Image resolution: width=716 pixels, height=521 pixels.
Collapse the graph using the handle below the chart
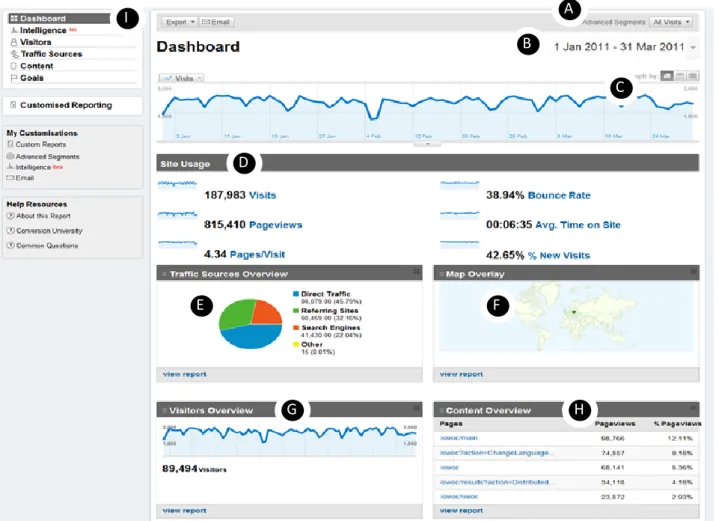[x=427, y=144]
